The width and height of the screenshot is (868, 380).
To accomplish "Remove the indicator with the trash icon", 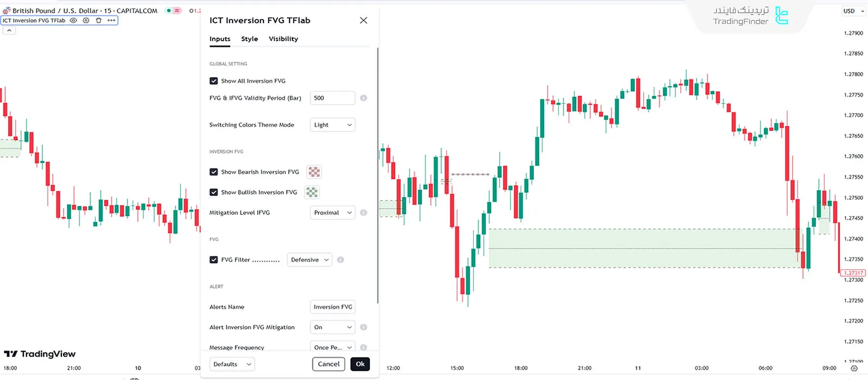I will 98,21.
